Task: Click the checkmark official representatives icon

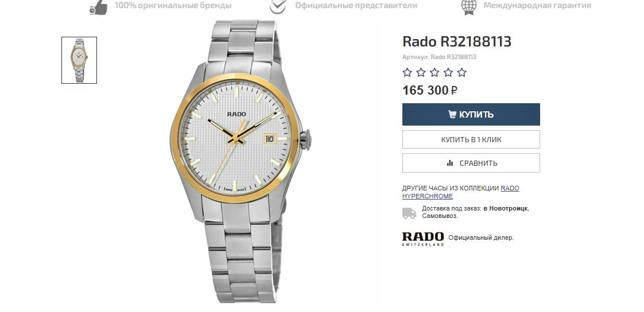Action: 278,6
